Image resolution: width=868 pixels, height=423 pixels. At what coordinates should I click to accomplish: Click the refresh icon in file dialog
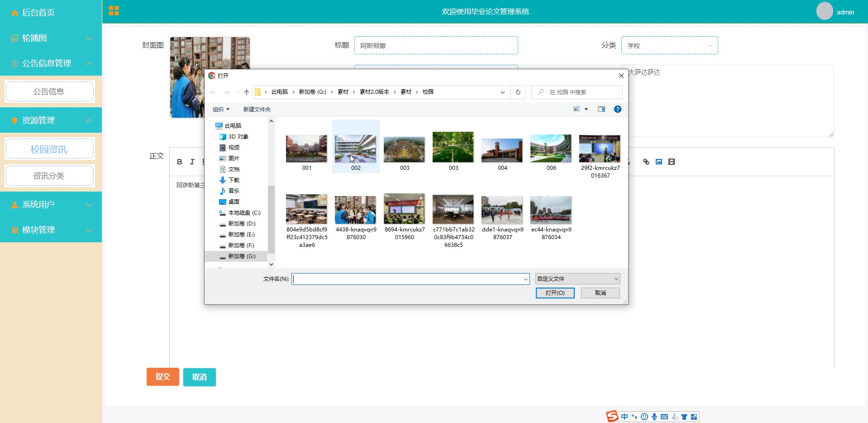point(518,92)
